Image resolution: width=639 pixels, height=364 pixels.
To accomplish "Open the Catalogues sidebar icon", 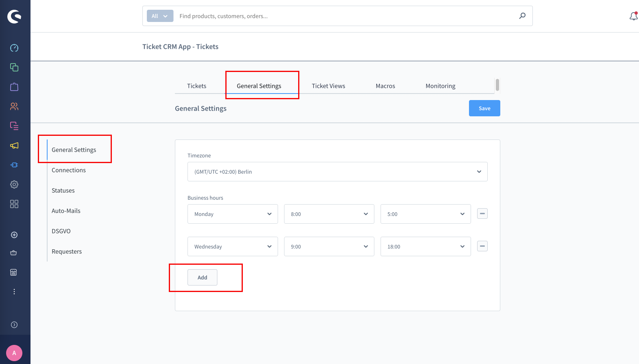I will point(14,68).
